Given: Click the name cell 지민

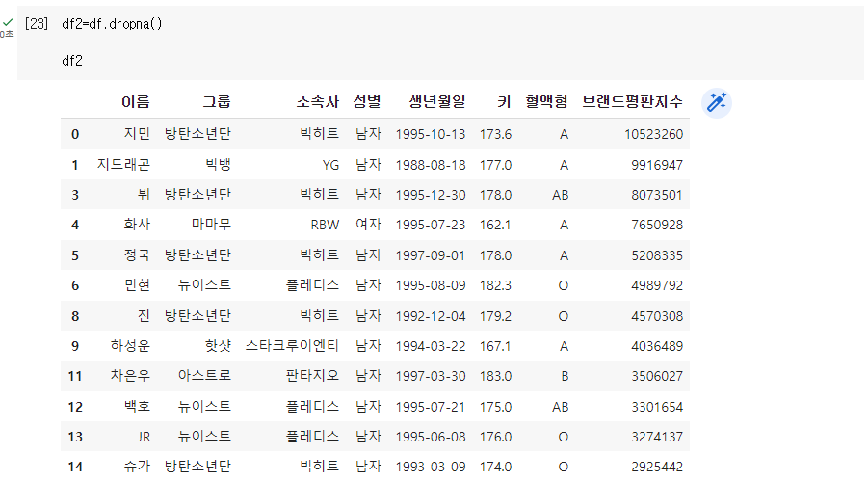Looking at the screenshot, I should 137,134.
